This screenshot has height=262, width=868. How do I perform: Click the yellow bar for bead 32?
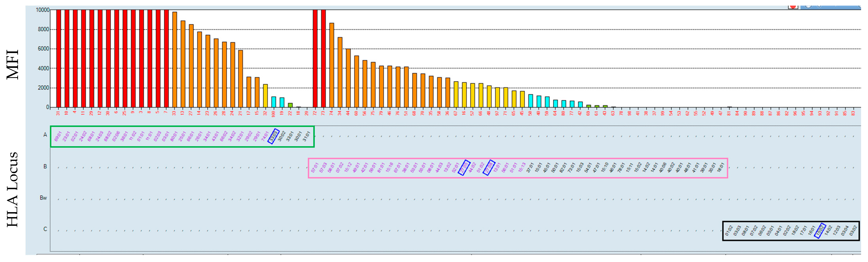pos(266,96)
